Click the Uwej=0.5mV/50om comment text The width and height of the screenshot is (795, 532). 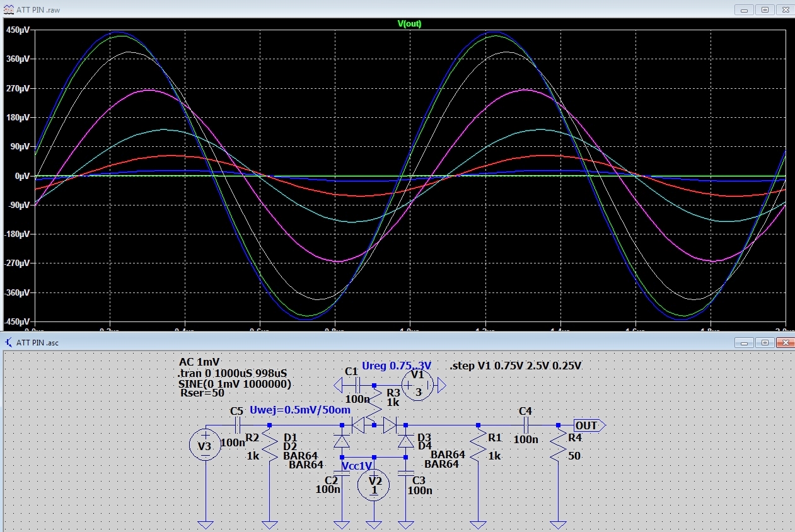coord(299,410)
